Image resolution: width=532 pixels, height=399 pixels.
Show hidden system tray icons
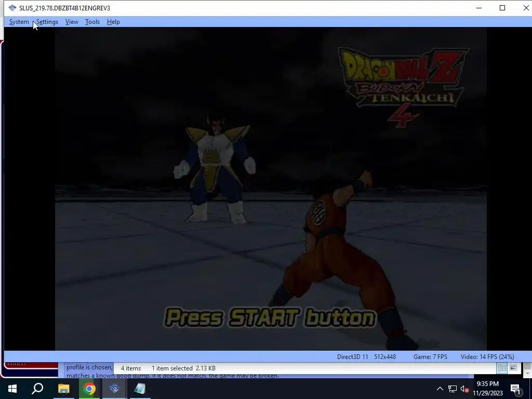pos(440,389)
